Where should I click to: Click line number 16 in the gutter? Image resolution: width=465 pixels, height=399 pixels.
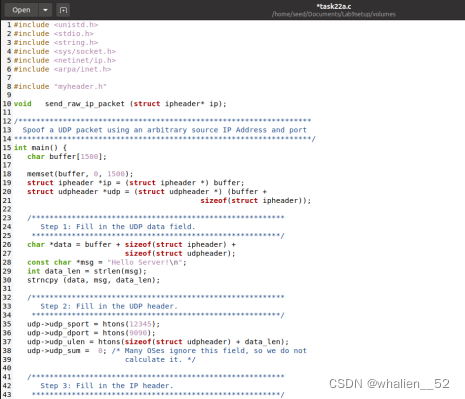tap(7, 156)
